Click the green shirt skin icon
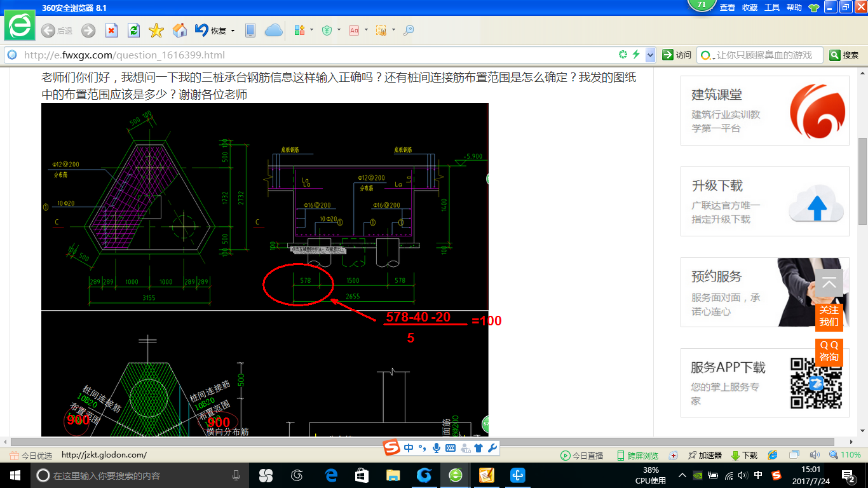This screenshot has height=488, width=868. coord(814,8)
